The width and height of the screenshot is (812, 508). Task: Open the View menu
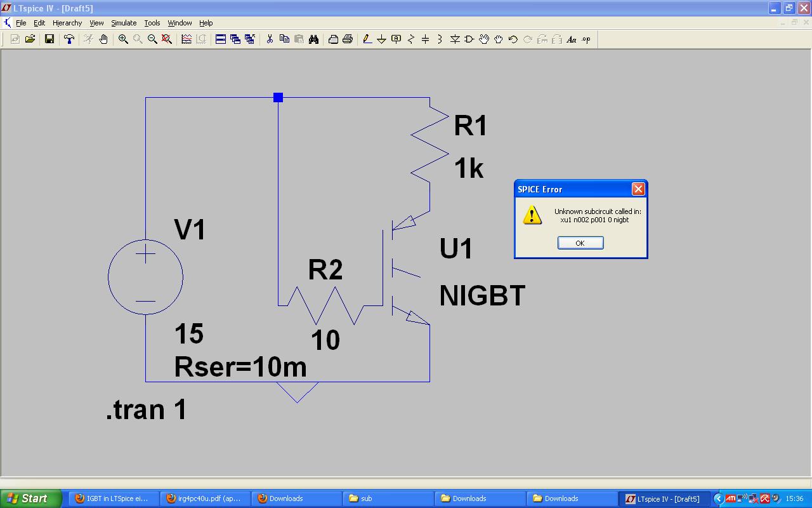[x=96, y=23]
